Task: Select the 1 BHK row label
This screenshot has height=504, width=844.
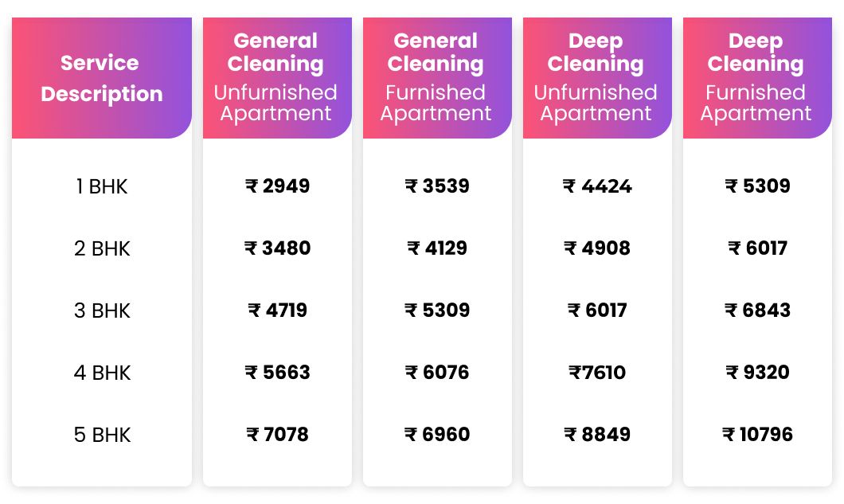Action: 102,187
